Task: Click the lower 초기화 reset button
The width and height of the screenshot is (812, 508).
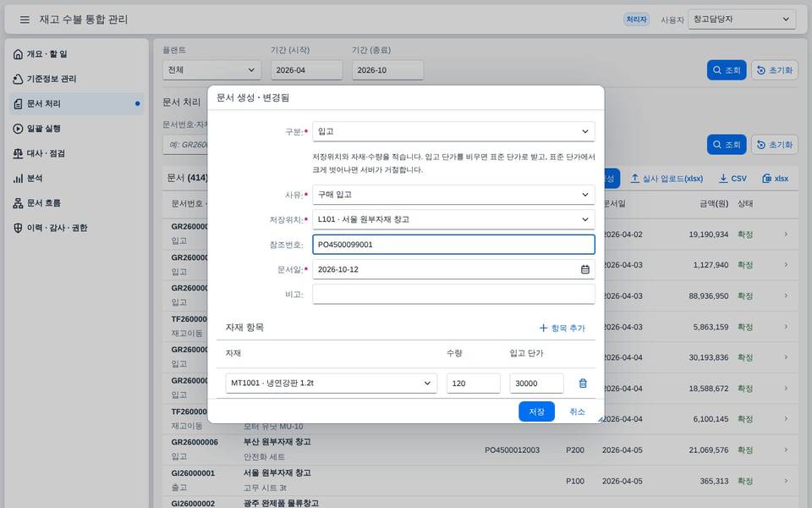Action: click(x=774, y=145)
